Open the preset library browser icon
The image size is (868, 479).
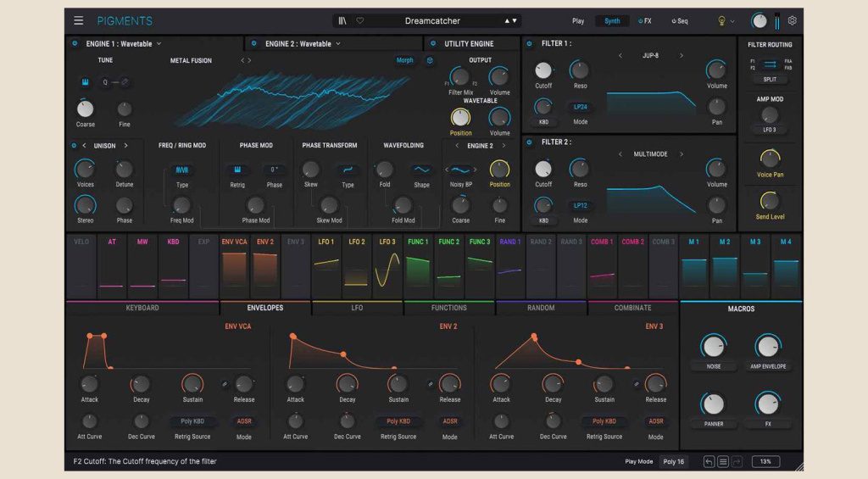click(342, 20)
